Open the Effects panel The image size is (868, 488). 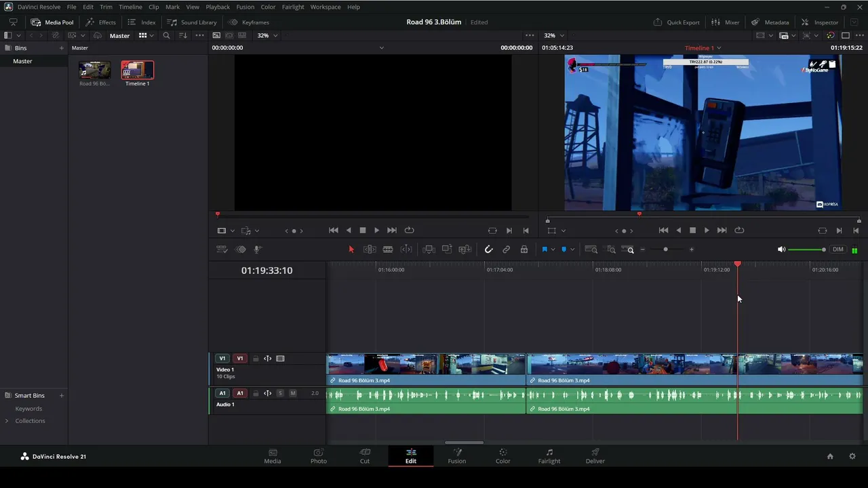[100, 22]
